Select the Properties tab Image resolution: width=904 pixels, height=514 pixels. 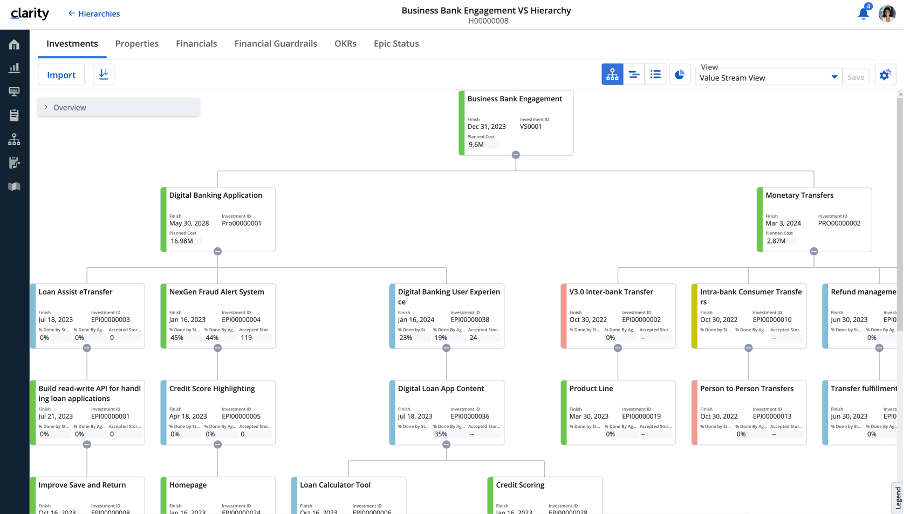(x=137, y=44)
